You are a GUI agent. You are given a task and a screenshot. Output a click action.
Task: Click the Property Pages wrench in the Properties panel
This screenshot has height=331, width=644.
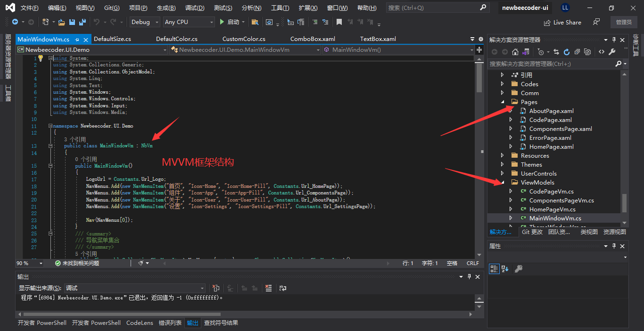point(518,269)
